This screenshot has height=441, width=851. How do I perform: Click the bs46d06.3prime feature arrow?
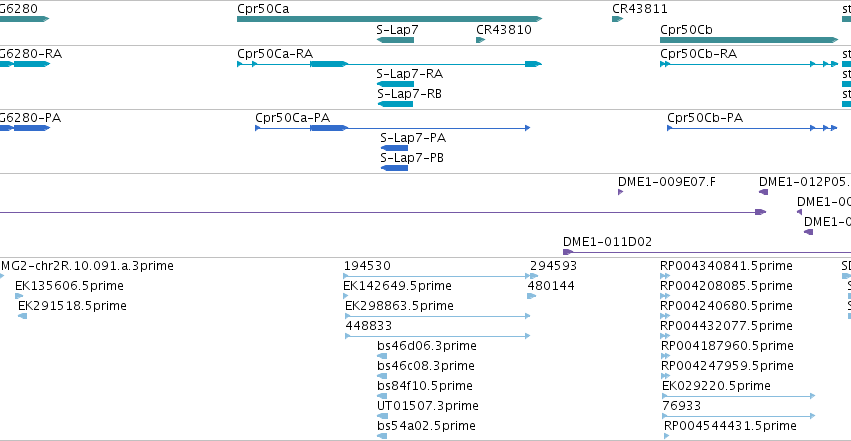[x=382, y=356]
